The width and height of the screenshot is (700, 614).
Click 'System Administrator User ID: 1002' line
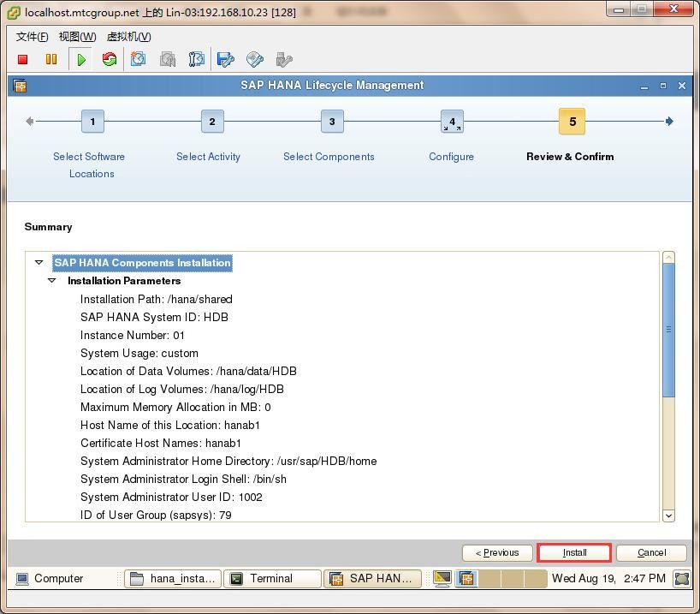click(x=171, y=497)
